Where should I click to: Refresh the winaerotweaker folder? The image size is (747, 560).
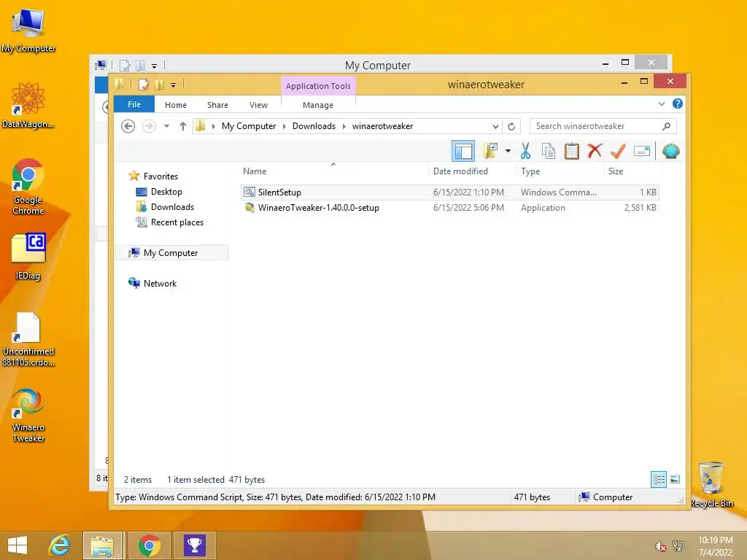[511, 126]
